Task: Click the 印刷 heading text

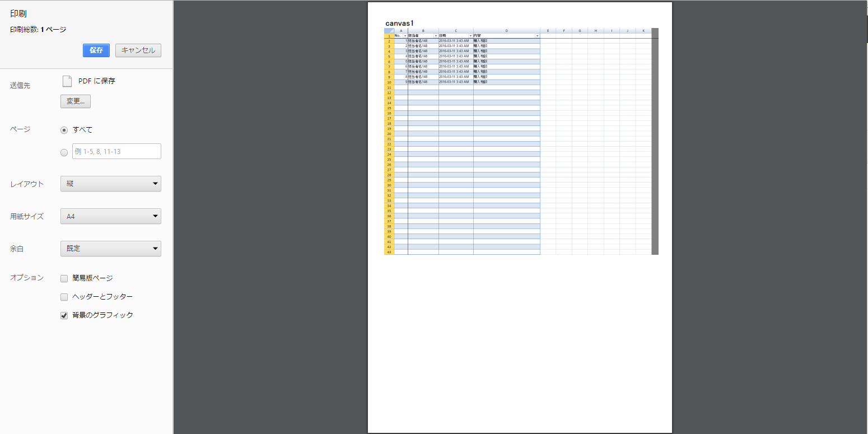Action: tap(18, 13)
